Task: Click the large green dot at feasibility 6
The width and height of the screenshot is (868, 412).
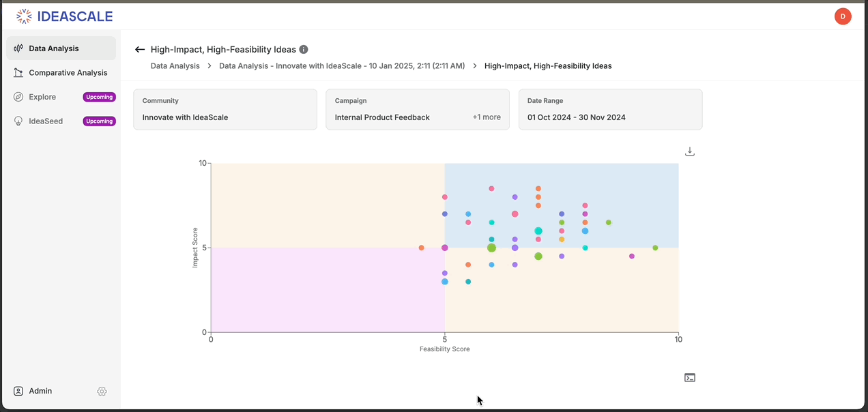Action: point(491,248)
